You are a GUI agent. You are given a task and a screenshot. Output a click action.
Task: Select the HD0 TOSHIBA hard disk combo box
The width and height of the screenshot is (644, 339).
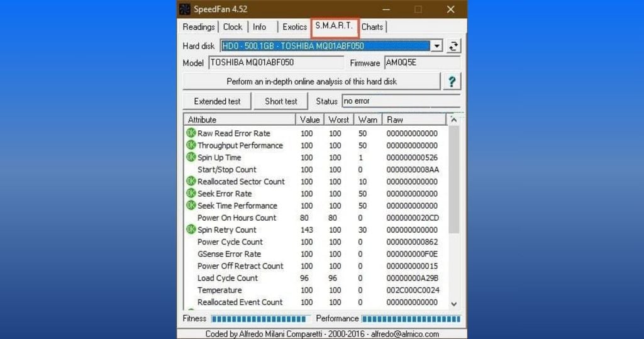pos(331,46)
